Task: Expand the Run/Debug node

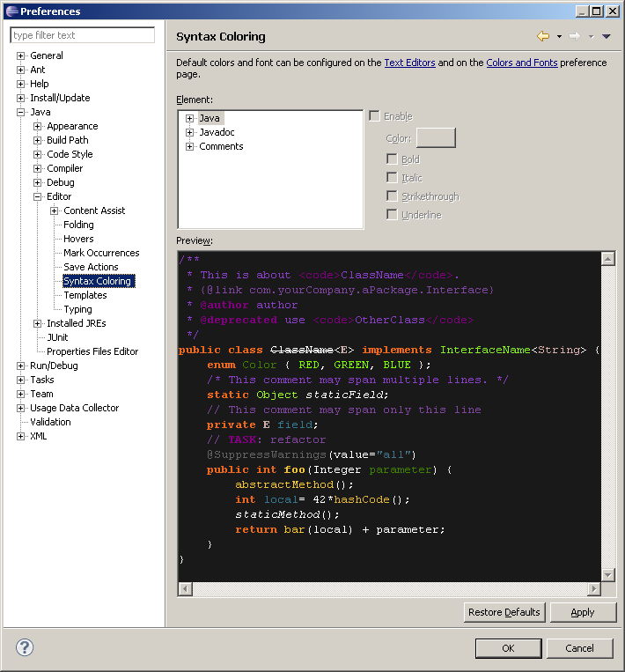Action: pyautogui.click(x=20, y=366)
